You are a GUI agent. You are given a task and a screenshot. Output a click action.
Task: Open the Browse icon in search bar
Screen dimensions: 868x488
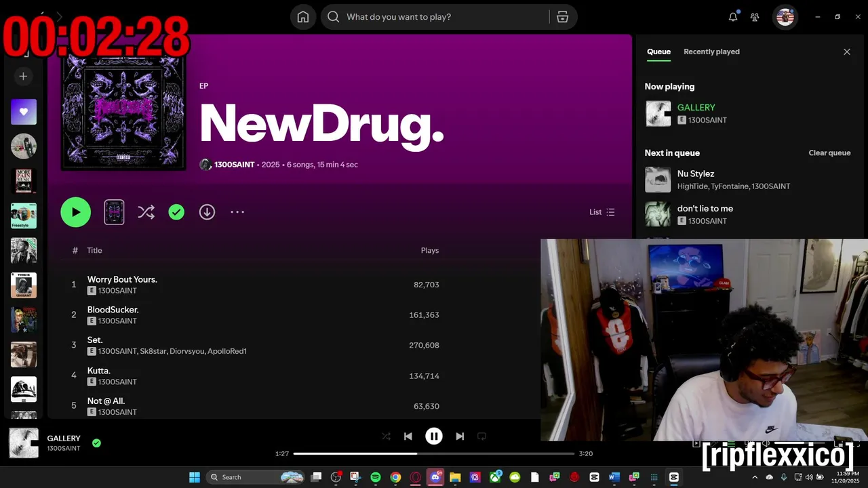click(562, 17)
